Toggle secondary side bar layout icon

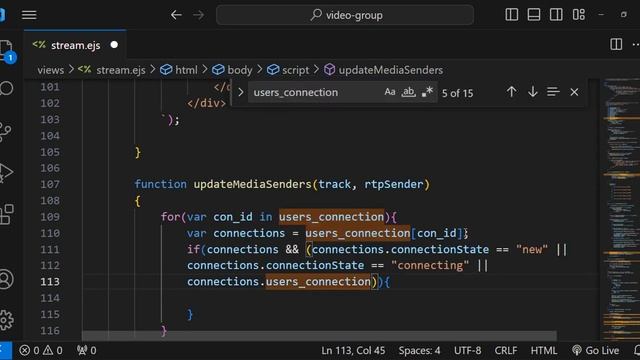click(556, 15)
